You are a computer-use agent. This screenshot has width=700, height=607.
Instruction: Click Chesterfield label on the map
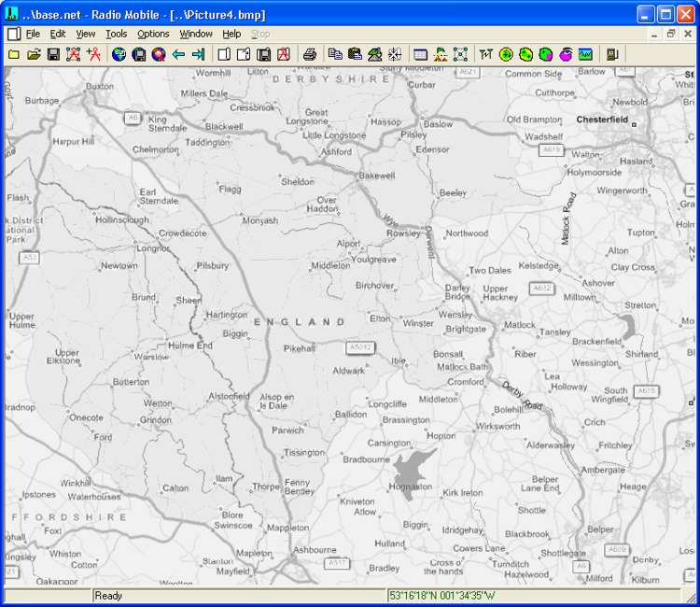(602, 120)
